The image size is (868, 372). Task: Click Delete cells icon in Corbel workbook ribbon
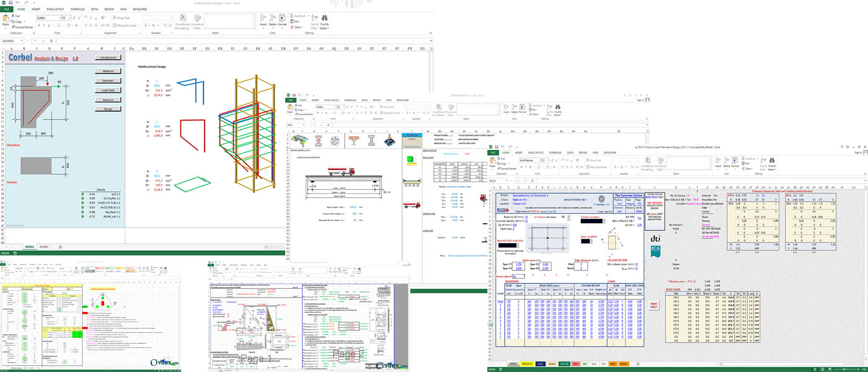point(272,22)
